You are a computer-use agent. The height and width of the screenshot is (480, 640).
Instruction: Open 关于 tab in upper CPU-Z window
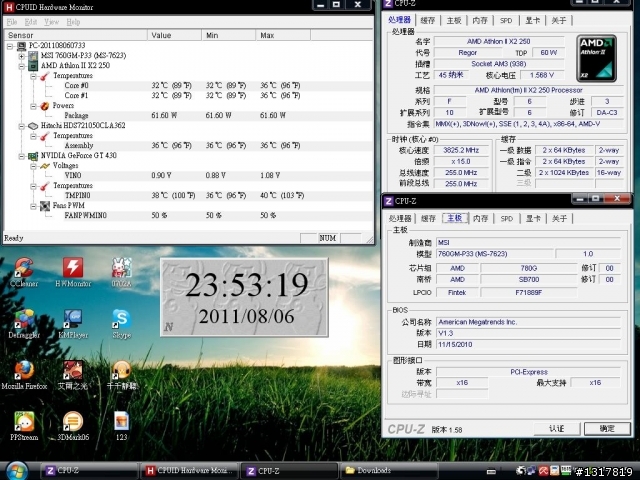[559, 20]
